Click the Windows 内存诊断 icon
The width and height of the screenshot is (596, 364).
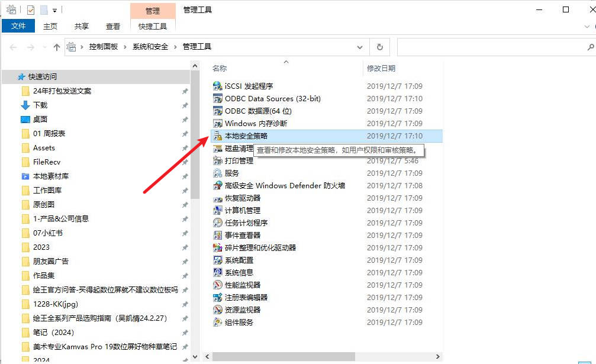tap(217, 124)
